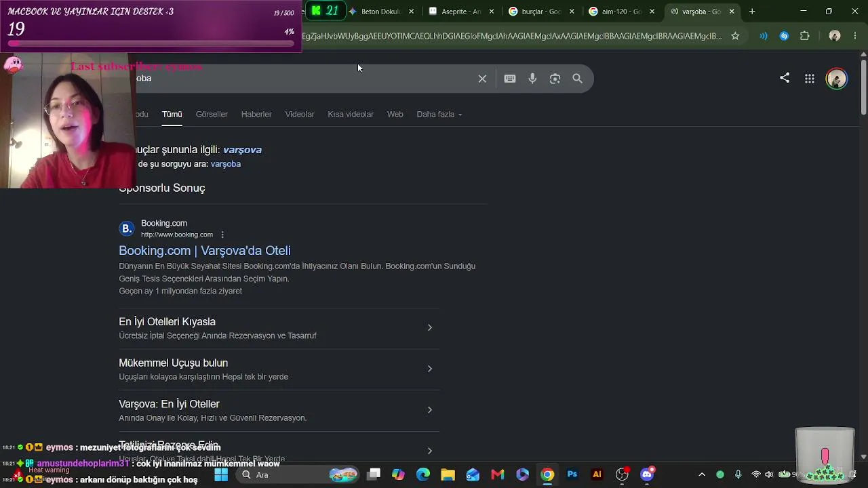This screenshot has height=488, width=868.
Task: Close the aim-120 tab
Action: click(x=652, y=12)
